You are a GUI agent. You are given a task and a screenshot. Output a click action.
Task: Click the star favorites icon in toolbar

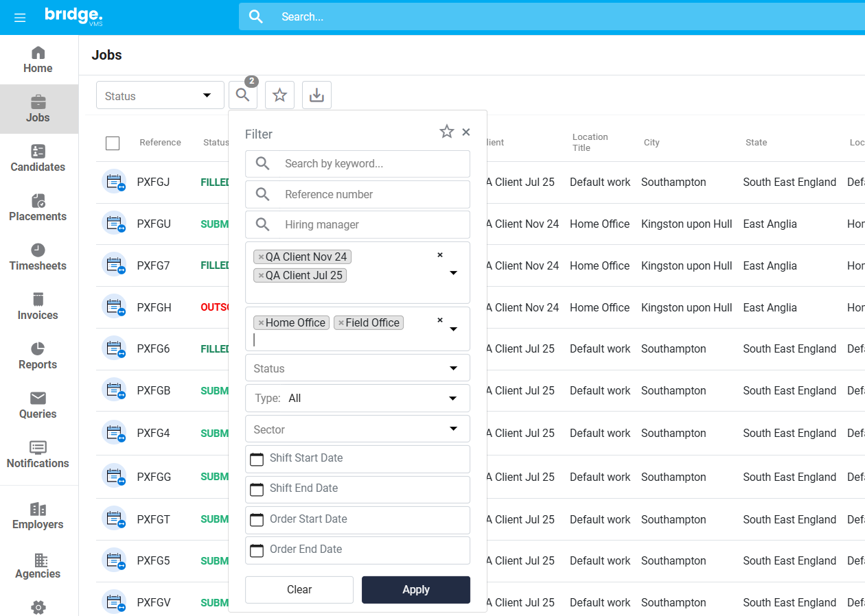(x=279, y=95)
